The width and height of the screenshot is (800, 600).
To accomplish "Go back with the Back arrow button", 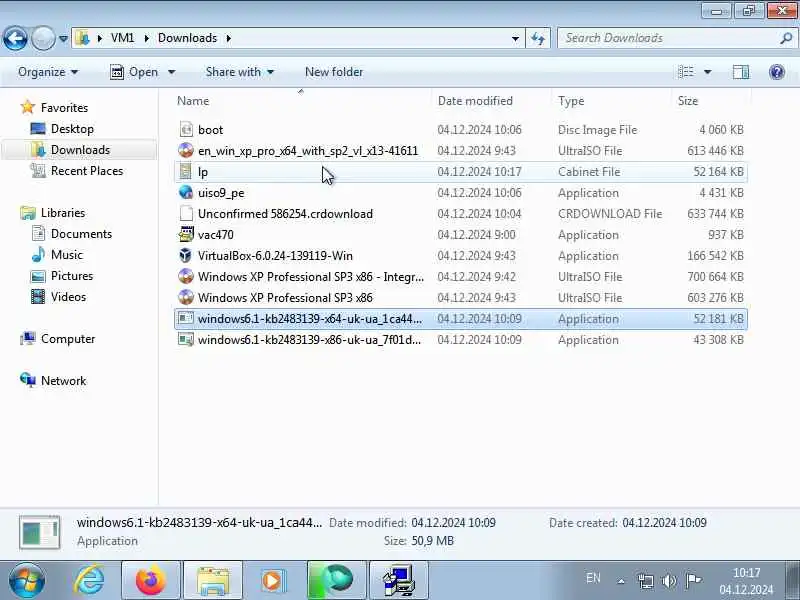I will 15,38.
